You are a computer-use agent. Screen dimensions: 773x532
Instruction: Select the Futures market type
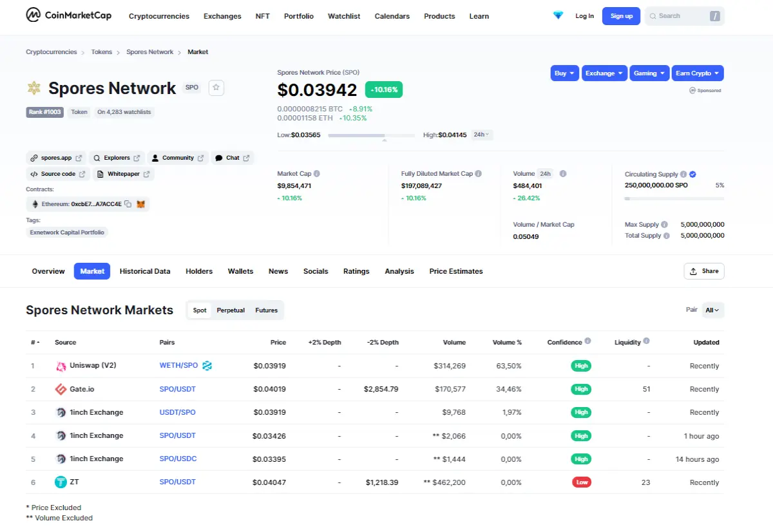266,310
